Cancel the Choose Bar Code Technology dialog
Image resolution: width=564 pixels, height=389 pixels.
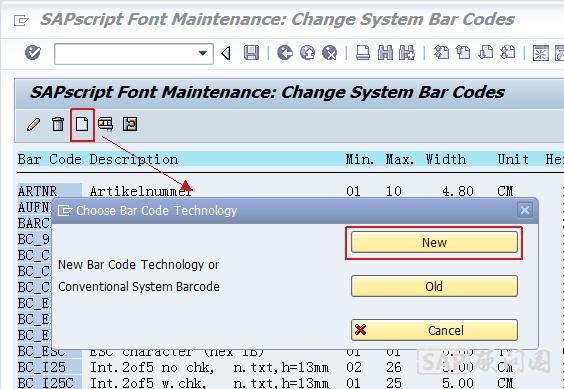click(x=434, y=330)
